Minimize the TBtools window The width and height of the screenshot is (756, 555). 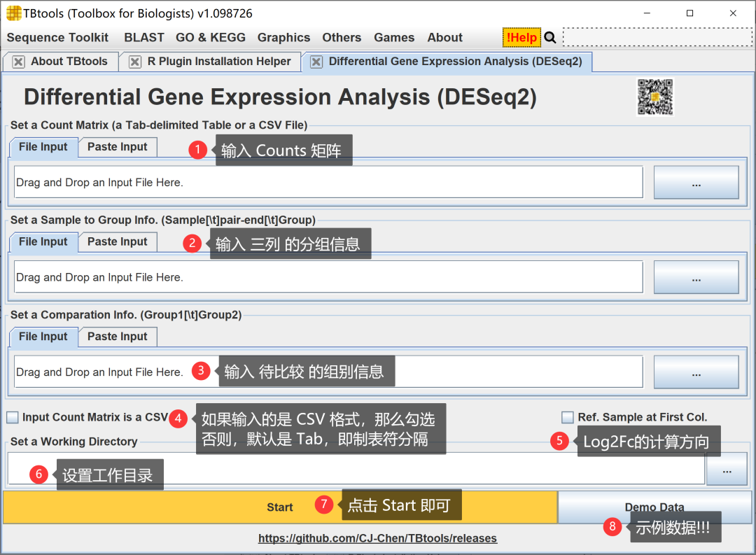pyautogui.click(x=647, y=13)
